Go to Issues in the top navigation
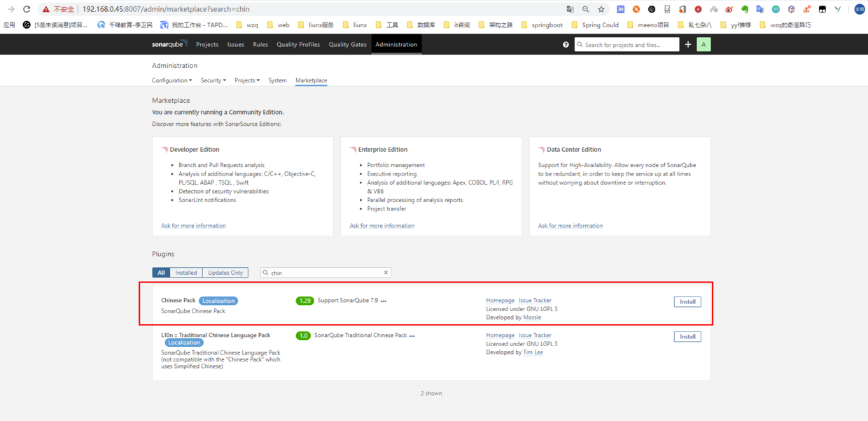The image size is (868, 421). click(x=236, y=44)
